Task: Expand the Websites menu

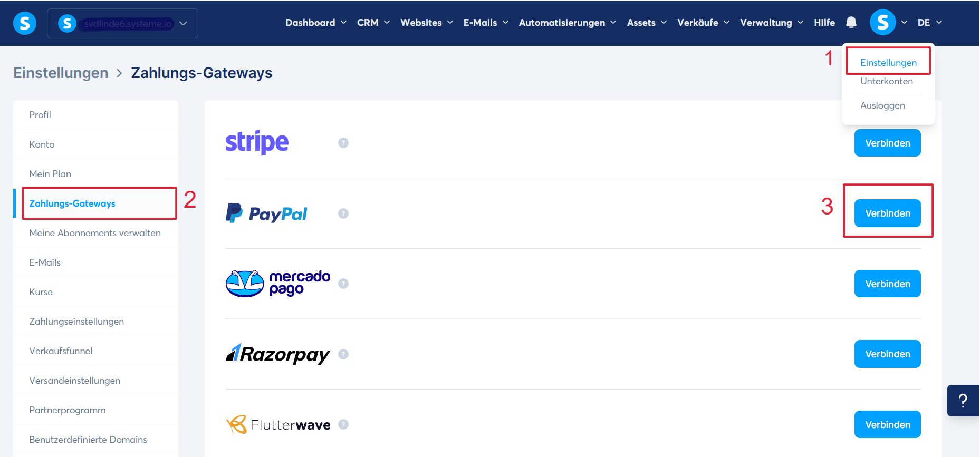Action: pos(427,23)
